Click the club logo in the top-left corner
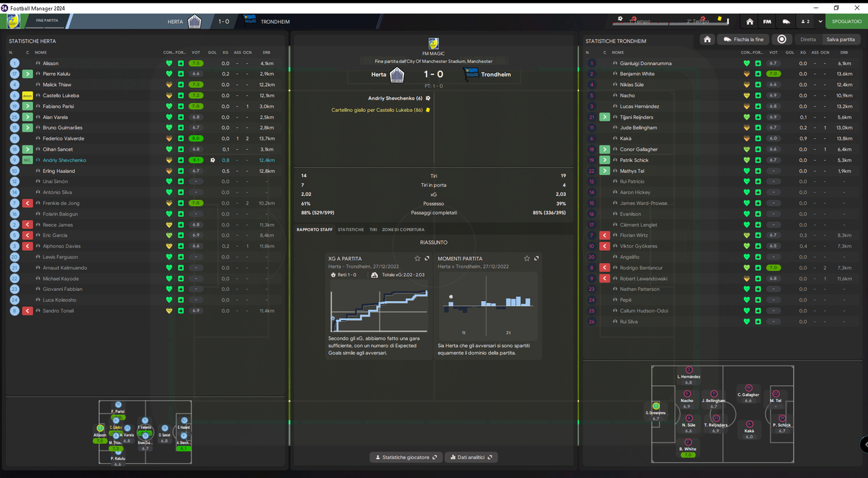 coord(13,21)
